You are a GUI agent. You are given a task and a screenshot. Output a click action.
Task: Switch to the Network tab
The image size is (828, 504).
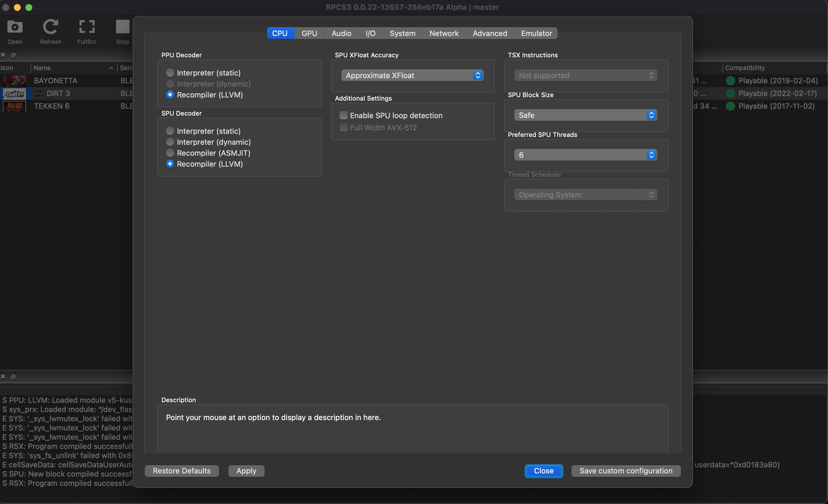pos(444,33)
